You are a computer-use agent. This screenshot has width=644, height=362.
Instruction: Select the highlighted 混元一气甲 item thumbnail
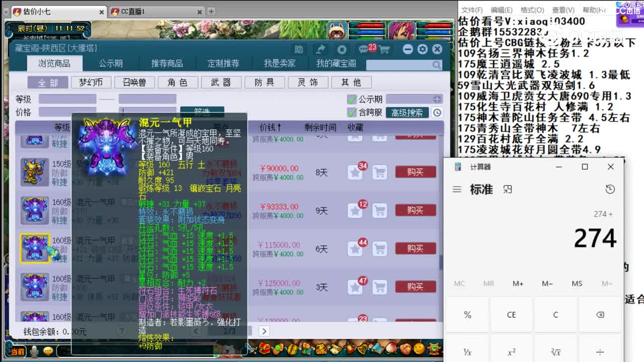(35, 248)
